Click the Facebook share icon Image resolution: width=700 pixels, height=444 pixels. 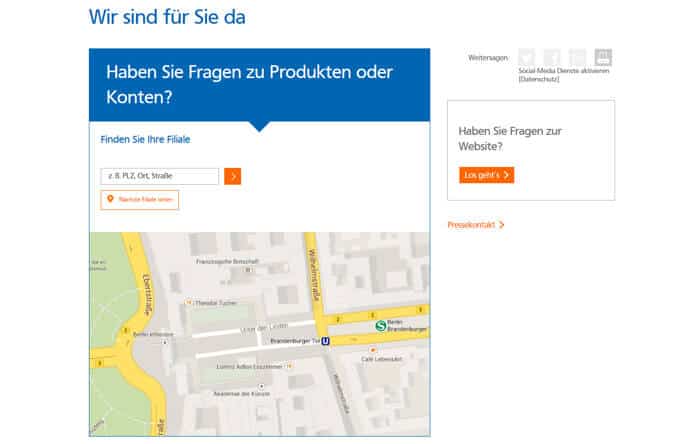pyautogui.click(x=552, y=57)
